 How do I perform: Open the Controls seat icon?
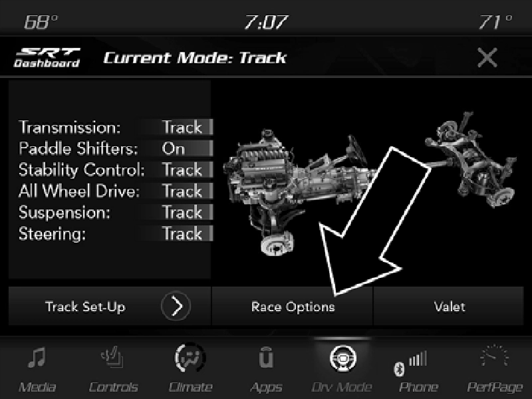click(x=112, y=357)
